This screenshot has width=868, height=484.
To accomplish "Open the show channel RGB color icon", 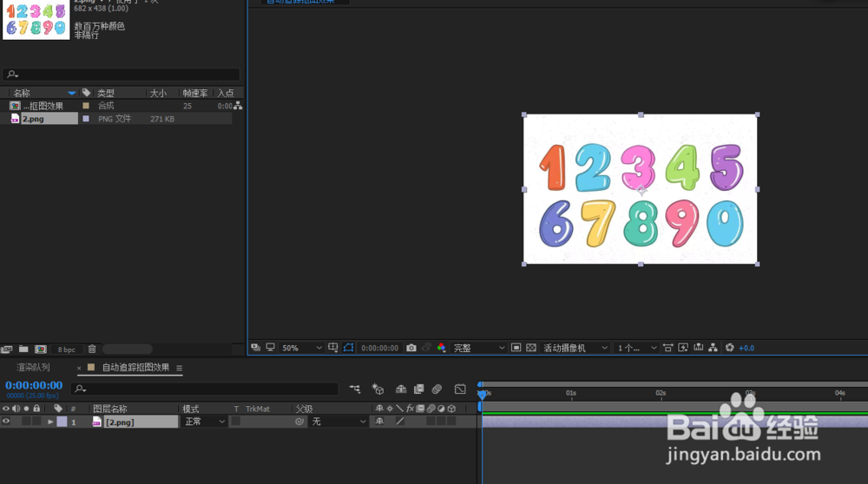I will pos(441,347).
